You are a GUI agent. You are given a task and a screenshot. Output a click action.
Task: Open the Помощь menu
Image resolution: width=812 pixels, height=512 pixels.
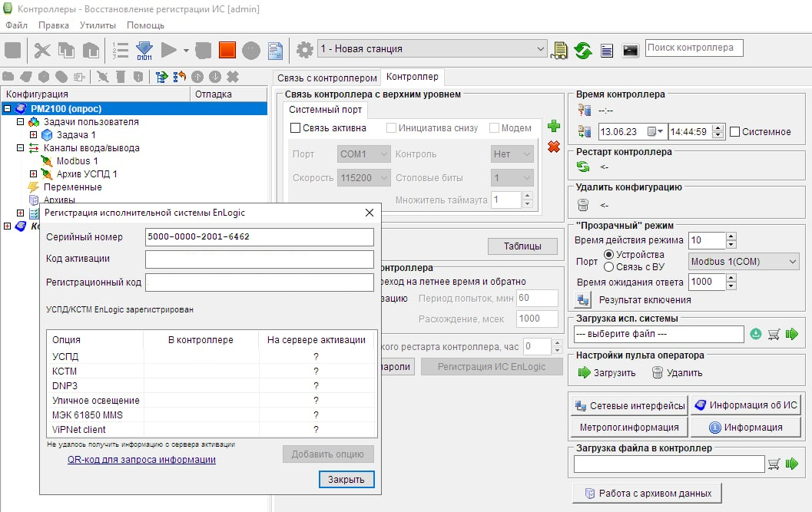coord(145,25)
